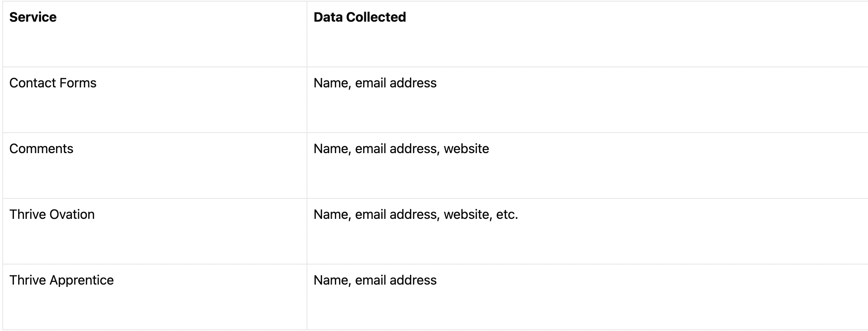Click data cell for Contact Forms row

(x=587, y=100)
